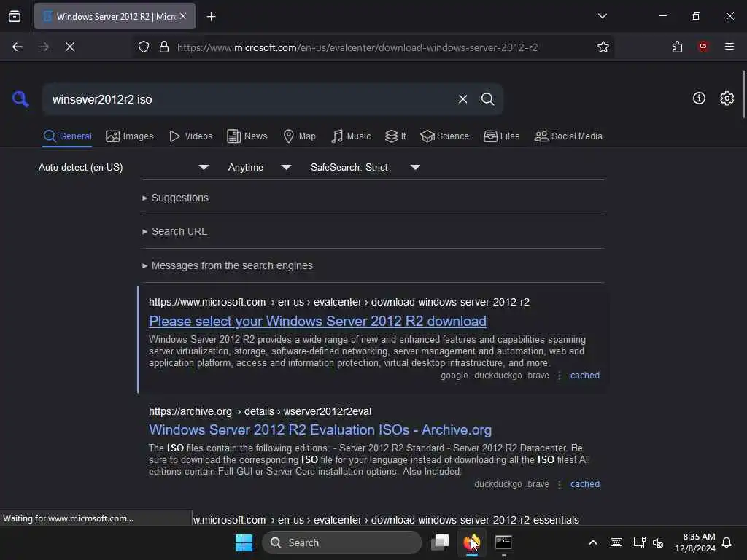Viewport: 747px width, 560px height.
Task: Click the SearXNG magnifier logo
Action: [20, 99]
